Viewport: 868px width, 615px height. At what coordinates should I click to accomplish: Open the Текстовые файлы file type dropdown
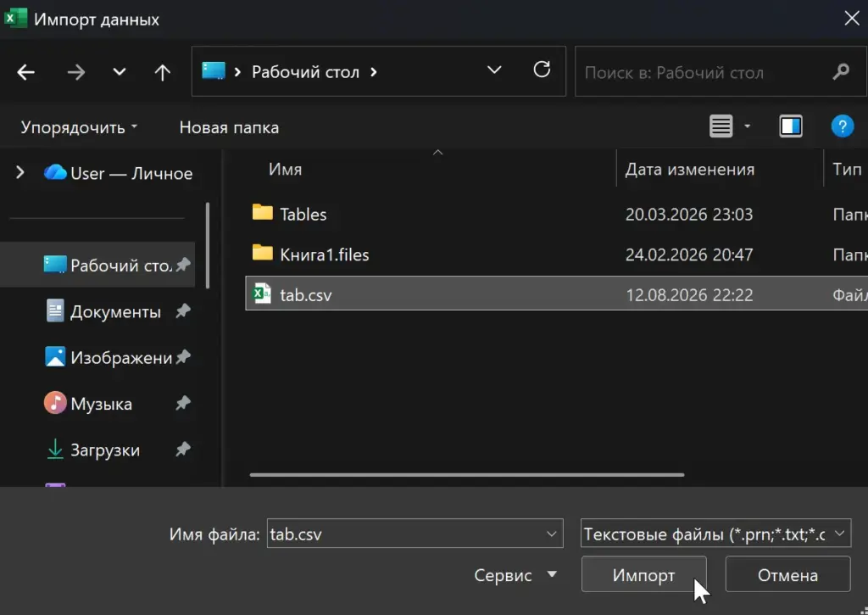pyautogui.click(x=715, y=534)
